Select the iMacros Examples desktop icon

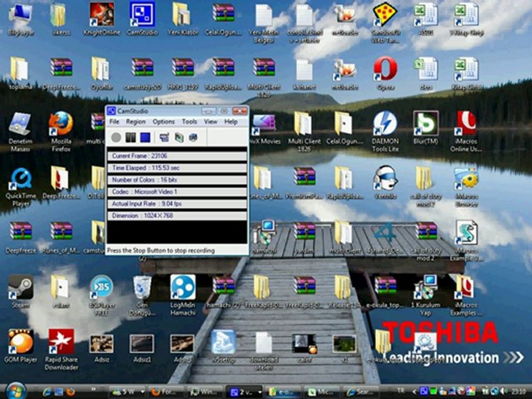(x=466, y=296)
